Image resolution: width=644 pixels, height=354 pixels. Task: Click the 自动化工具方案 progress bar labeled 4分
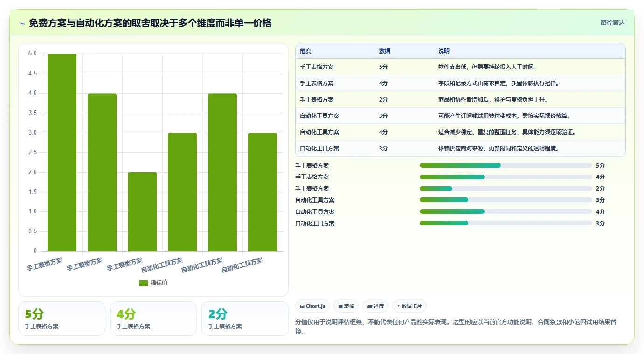coord(506,212)
